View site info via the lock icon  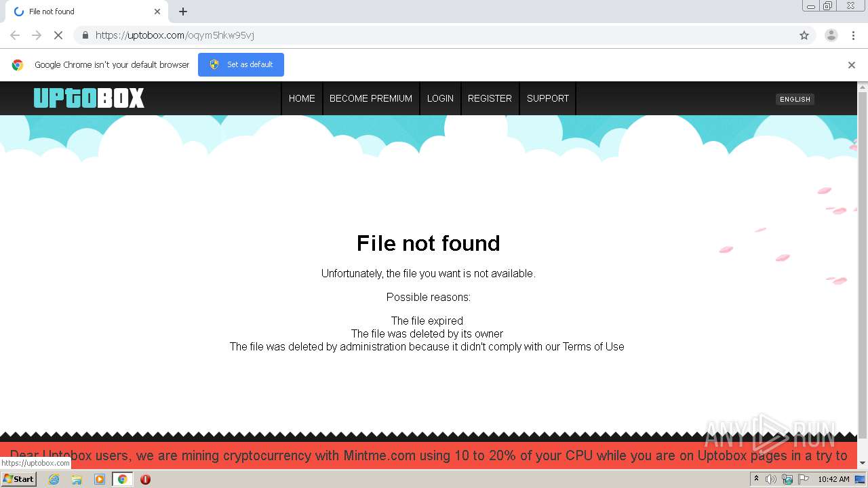tap(85, 35)
